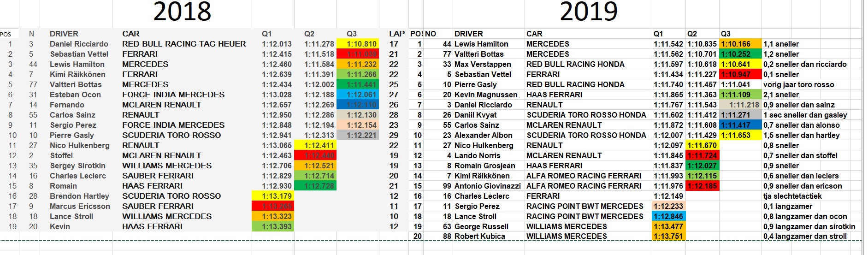Select the 2018 title cell
The height and width of the screenshot is (255, 868).
[x=182, y=12]
